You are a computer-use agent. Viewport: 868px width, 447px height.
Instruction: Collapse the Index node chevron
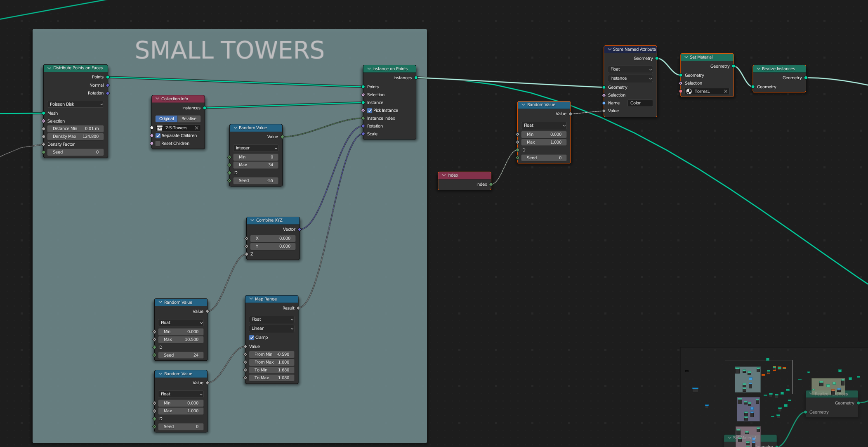[x=444, y=175]
